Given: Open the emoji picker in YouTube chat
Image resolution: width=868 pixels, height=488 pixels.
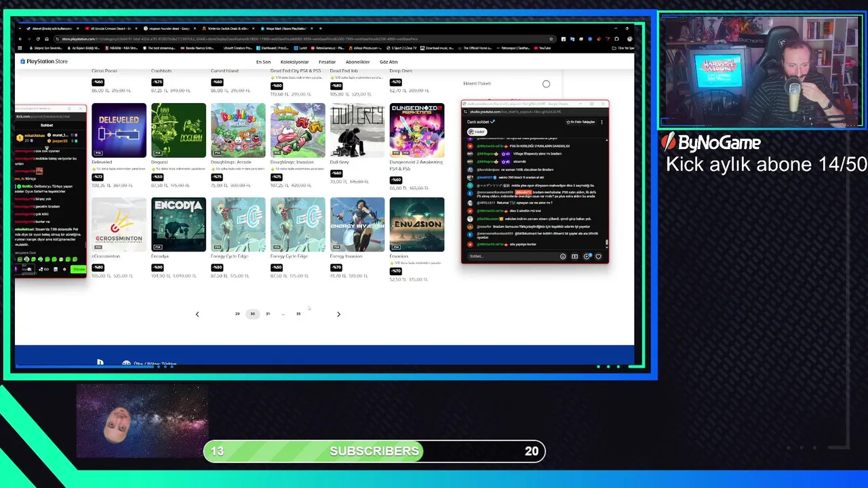Looking at the screenshot, I should point(563,257).
